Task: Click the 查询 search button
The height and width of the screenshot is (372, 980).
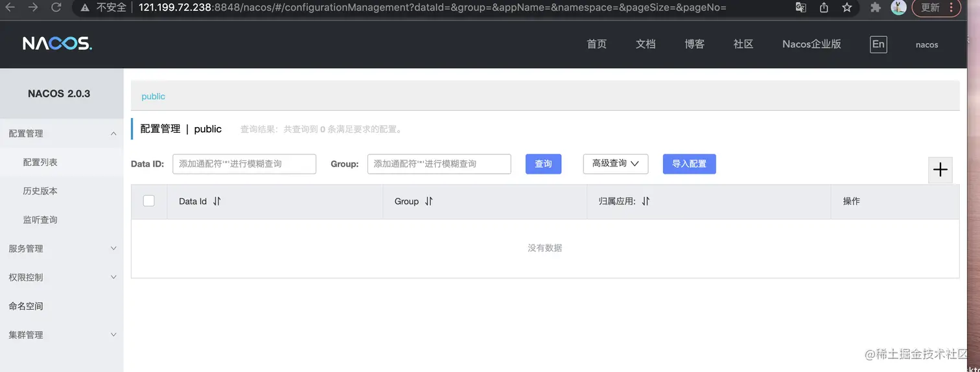Action: pos(543,164)
